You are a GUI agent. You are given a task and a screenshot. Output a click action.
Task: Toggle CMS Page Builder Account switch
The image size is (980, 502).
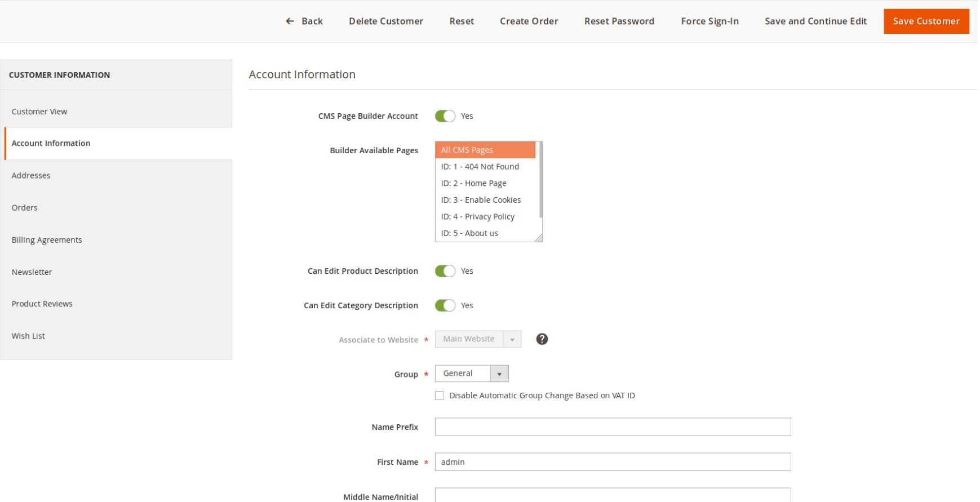445,116
